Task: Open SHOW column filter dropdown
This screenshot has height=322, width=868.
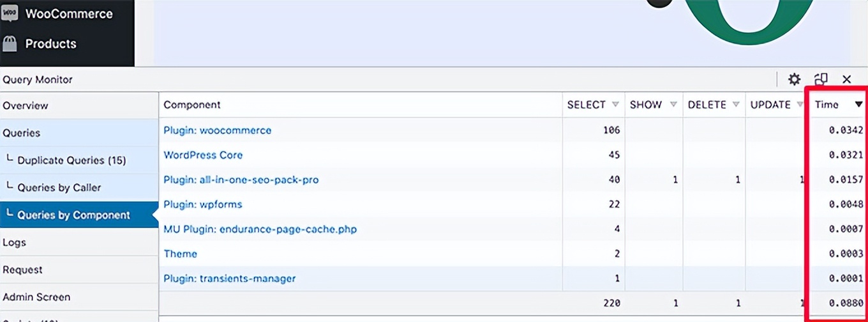Action: [x=673, y=105]
